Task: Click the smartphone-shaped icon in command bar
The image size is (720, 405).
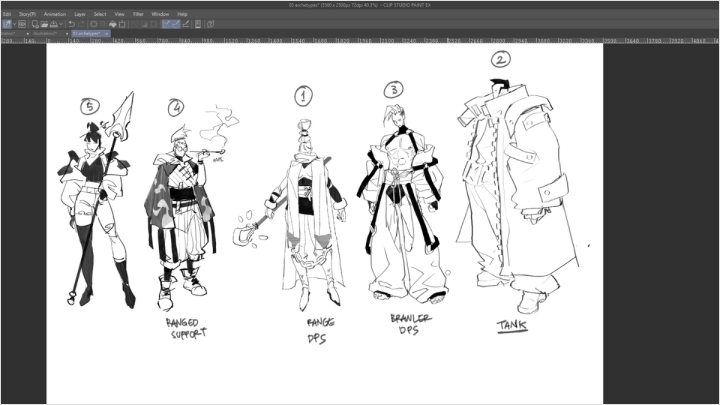Action: pos(198,24)
